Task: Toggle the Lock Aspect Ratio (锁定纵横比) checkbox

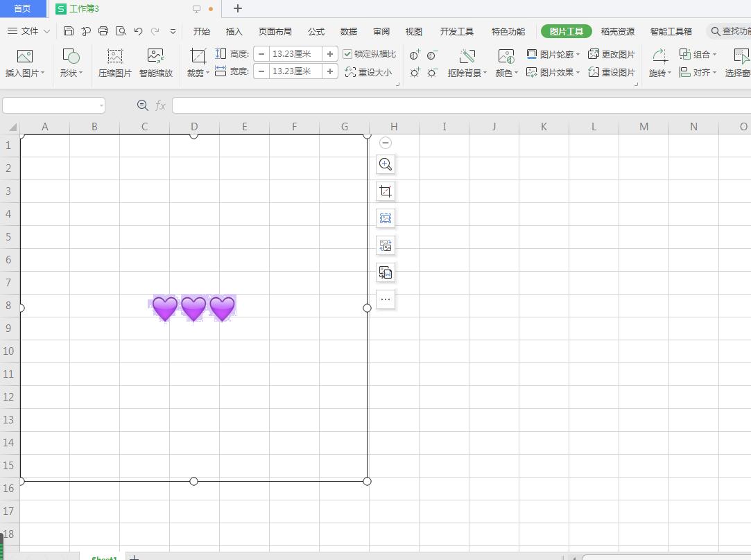Action: 348,54
